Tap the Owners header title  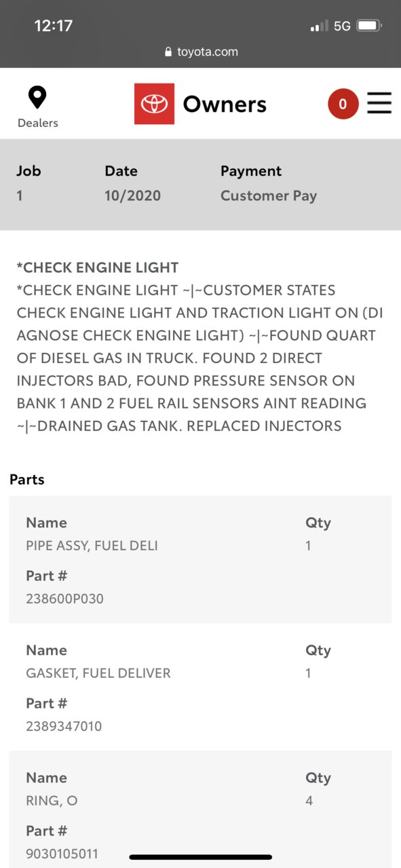click(225, 104)
